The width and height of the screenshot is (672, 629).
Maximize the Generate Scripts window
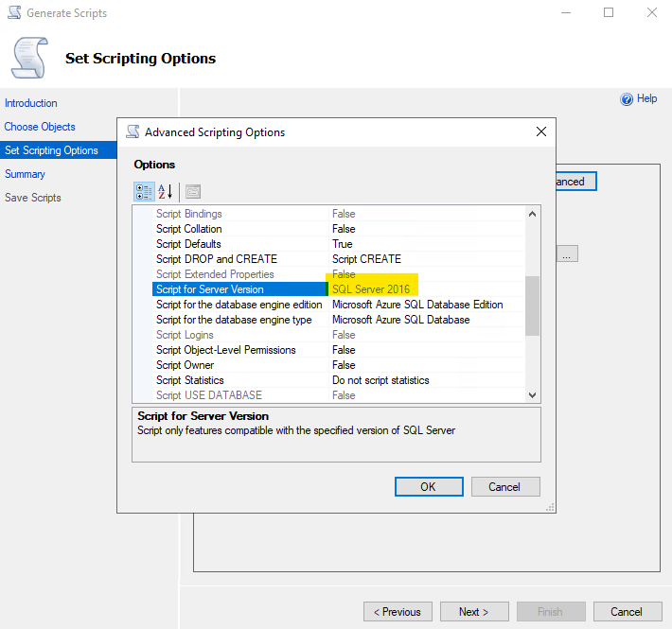coord(609,12)
